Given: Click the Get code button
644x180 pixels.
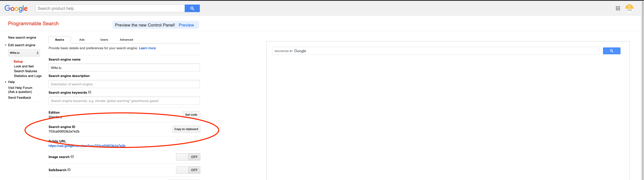Looking at the screenshot, I should [191, 115].
